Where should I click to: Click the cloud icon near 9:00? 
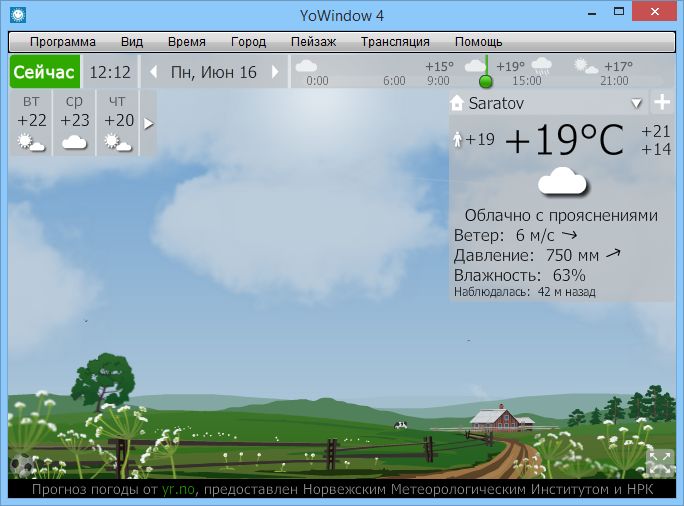point(475,66)
